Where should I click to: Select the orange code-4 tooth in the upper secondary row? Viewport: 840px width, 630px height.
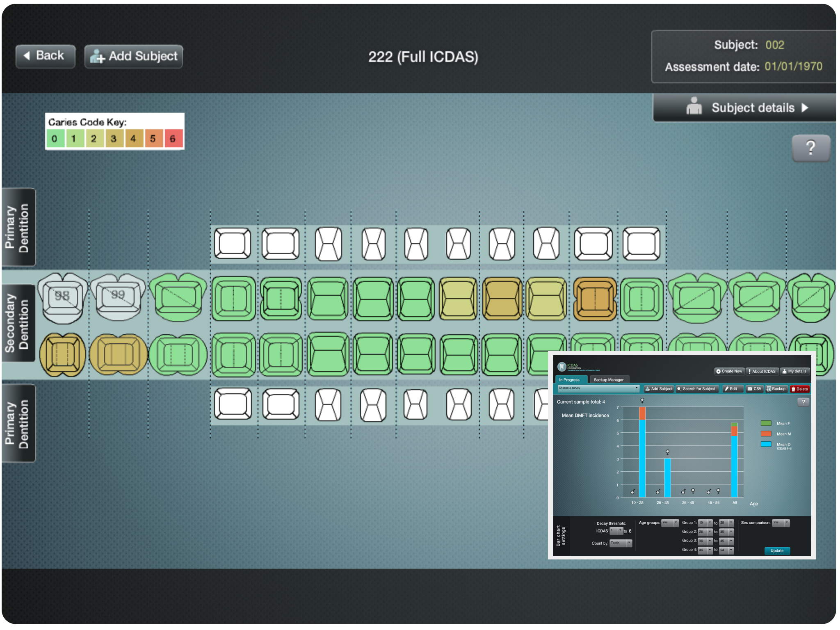[595, 299]
